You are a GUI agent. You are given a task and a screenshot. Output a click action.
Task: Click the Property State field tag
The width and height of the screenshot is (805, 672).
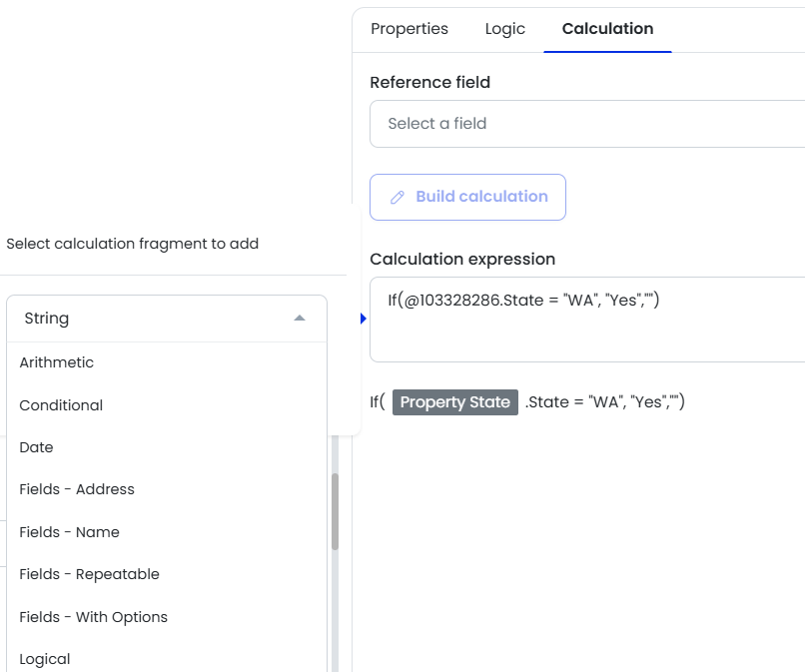(x=454, y=402)
